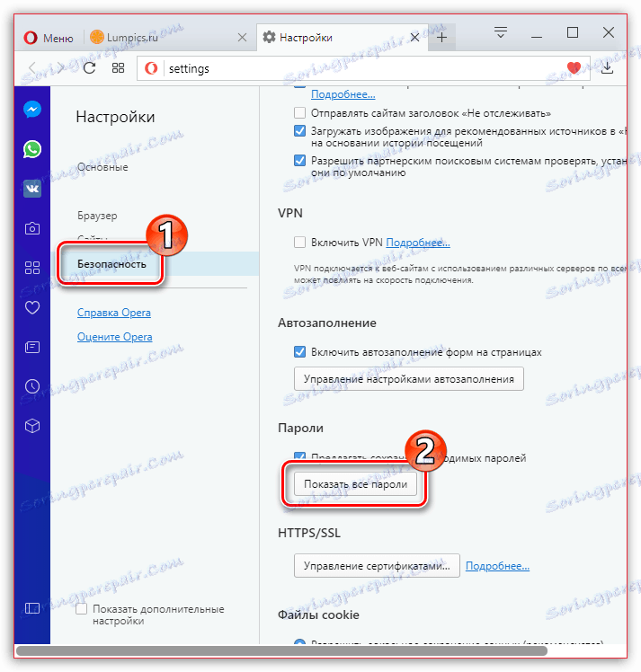Open Оцените Opera link
The width and height of the screenshot is (641, 672).
(114, 337)
